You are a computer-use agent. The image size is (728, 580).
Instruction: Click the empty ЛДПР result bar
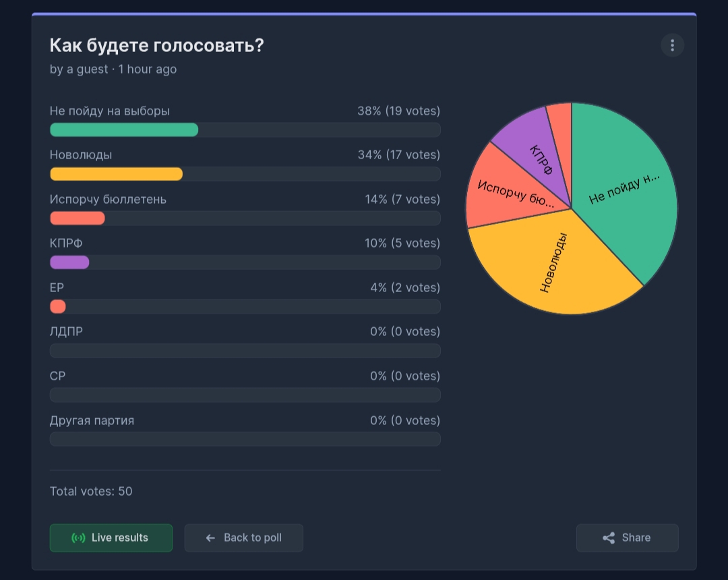(x=245, y=351)
